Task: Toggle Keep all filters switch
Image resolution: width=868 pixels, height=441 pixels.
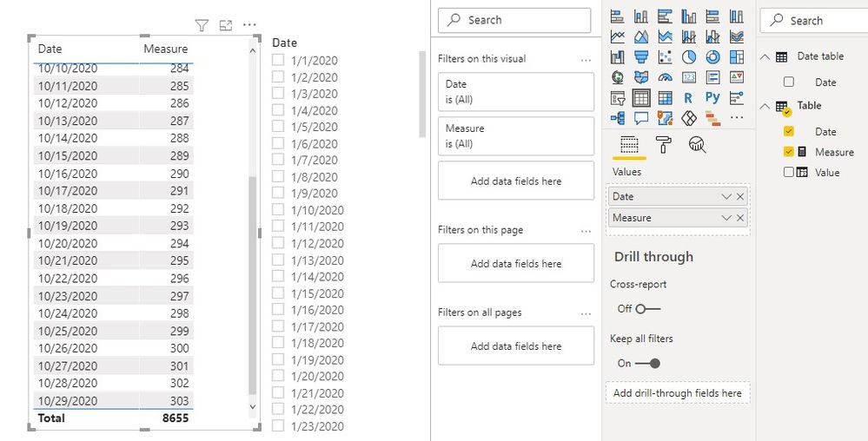Action: (x=647, y=364)
